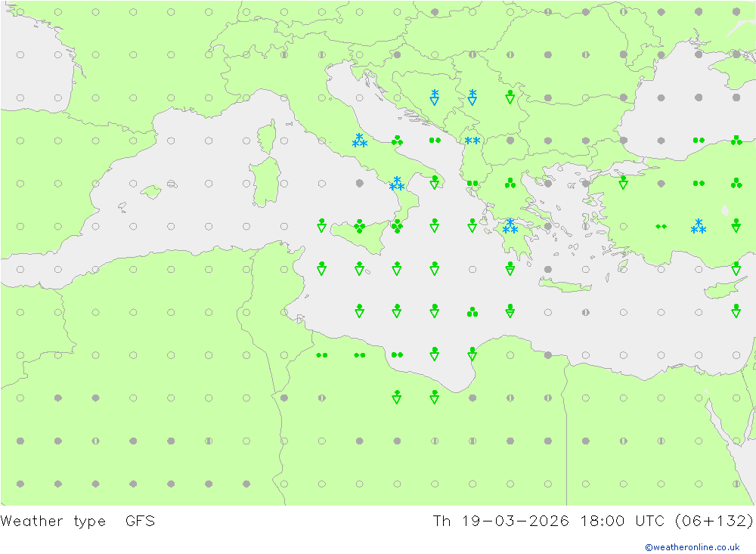
Task: Select the heavy snow symbol over the Peloponnese
Action: pos(510,226)
